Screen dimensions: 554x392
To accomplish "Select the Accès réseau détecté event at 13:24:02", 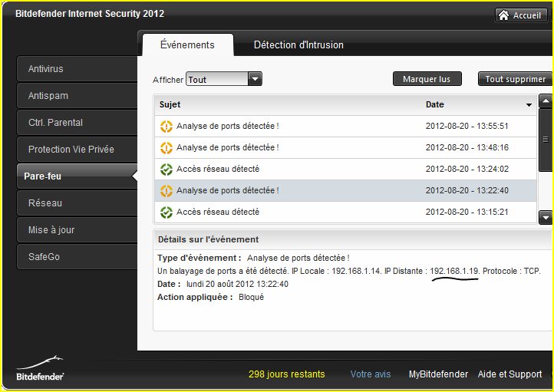I will 345,170.
